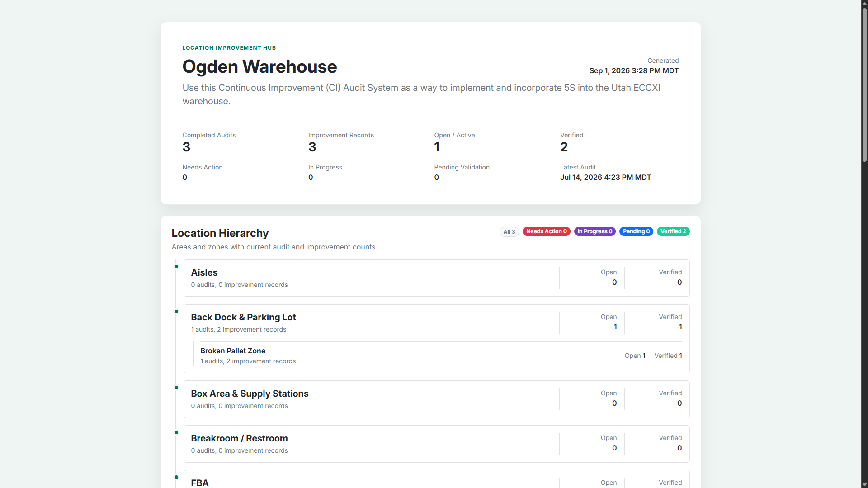Viewport: 868px width, 488px height.
Task: Click Broken Pallet Zone Open 1
Action: pos(635,356)
